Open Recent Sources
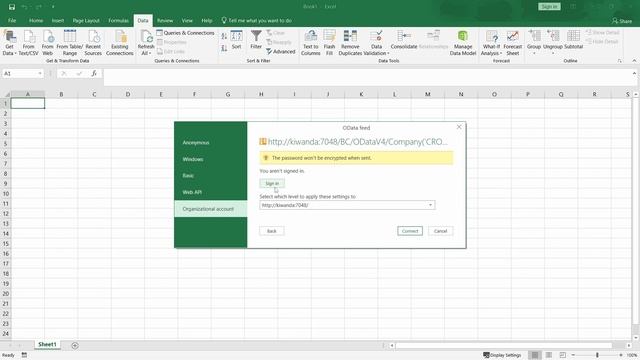640x360 pixels. (93, 42)
